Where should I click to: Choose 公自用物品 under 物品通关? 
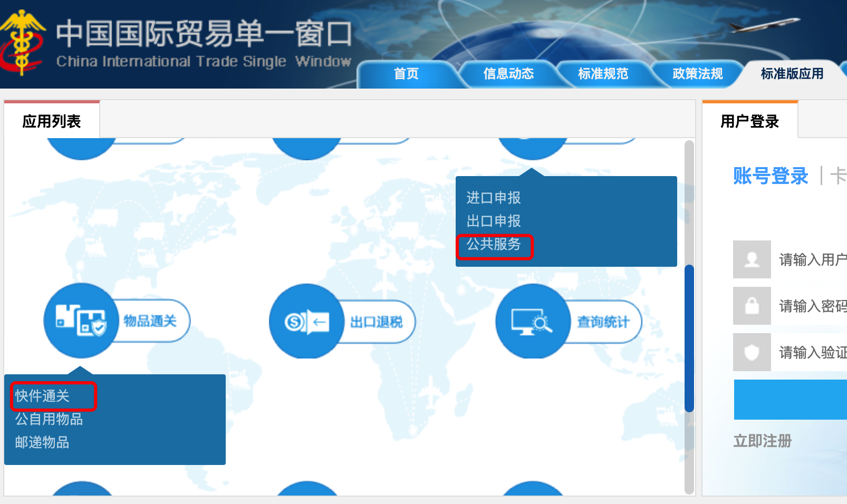(x=49, y=419)
